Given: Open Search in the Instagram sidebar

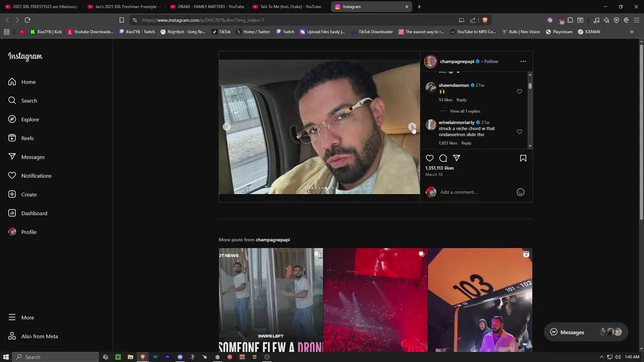Looking at the screenshot, I should tap(23, 101).
